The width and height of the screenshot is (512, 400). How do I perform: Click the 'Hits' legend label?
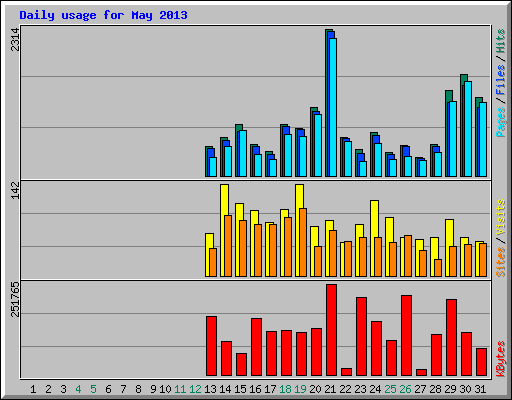point(501,41)
